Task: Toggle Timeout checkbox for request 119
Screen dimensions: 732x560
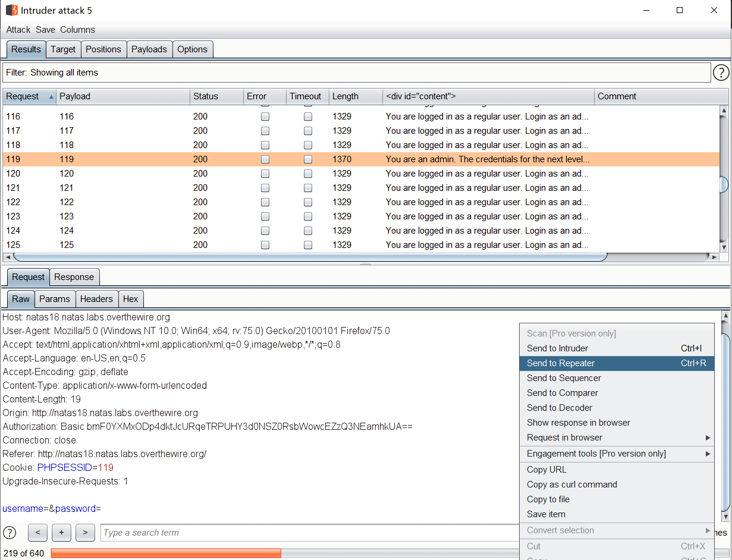Action: (x=308, y=159)
